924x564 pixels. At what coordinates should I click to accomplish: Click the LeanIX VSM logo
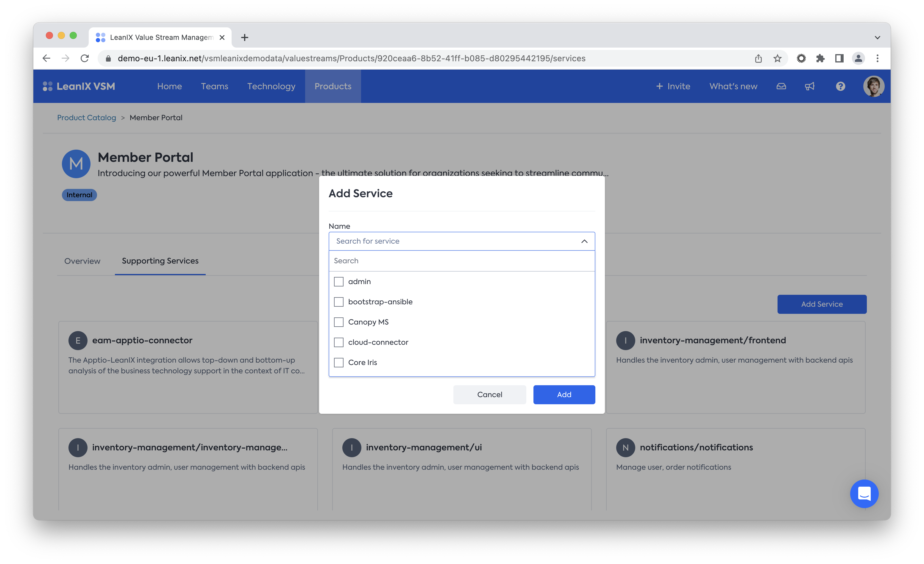click(x=79, y=86)
